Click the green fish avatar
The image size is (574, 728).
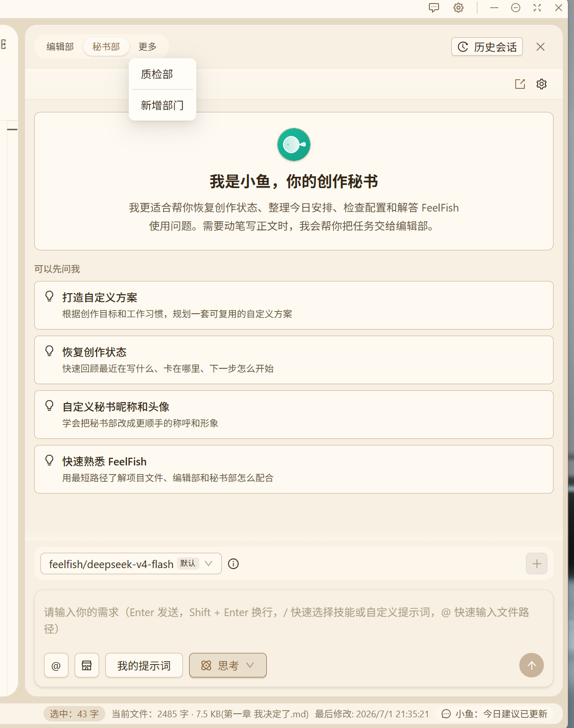(x=294, y=145)
